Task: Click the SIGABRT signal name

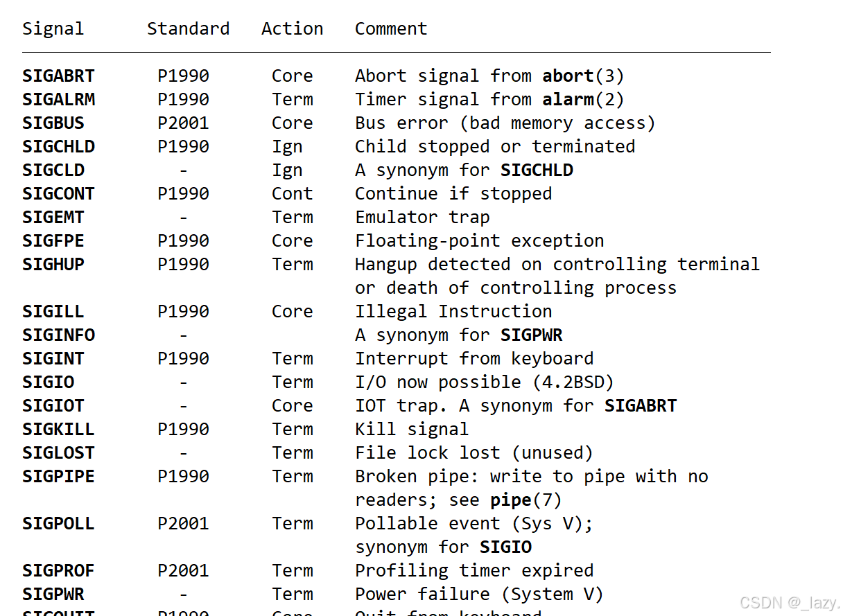Action: pos(58,76)
